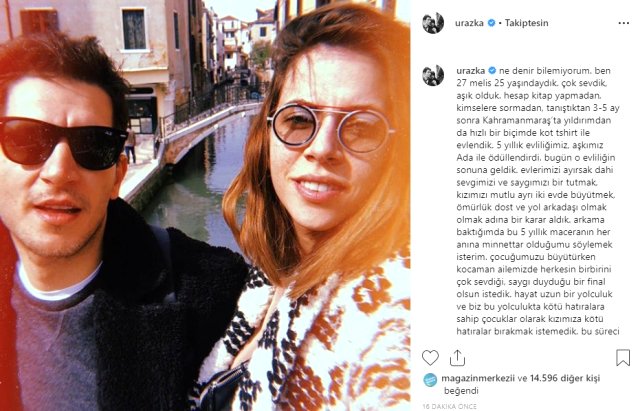Screen dimensions: 640x411
Task: Click the 16 DAKİKA ÖNCE timestamp
Action: (449, 407)
